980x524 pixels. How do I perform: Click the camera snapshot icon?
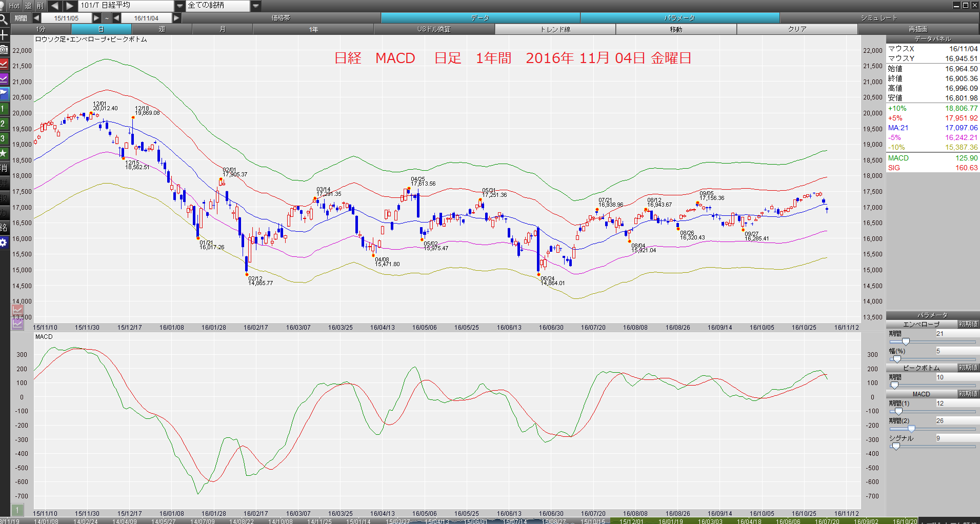coord(4,49)
